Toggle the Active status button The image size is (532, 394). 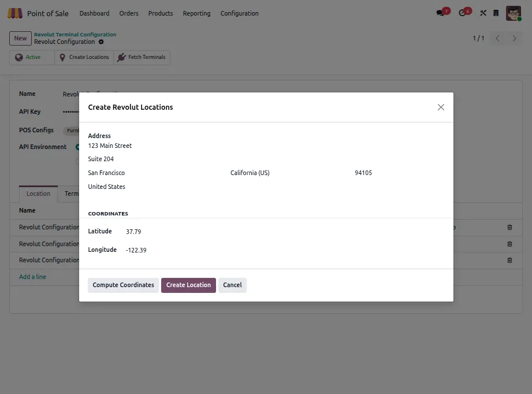click(32, 57)
